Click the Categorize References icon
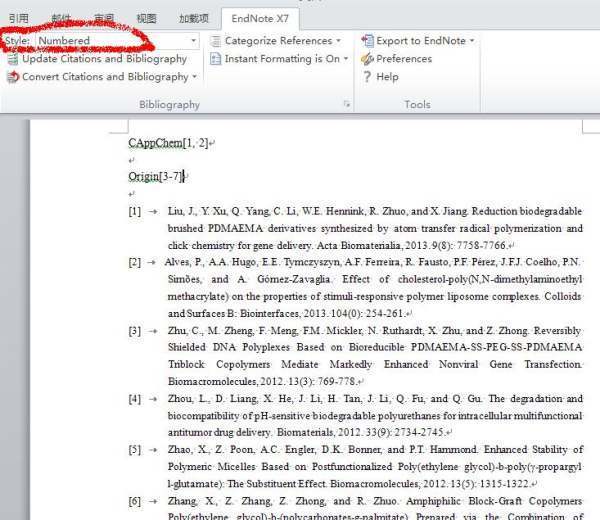The width and height of the screenshot is (600, 520). [216, 41]
